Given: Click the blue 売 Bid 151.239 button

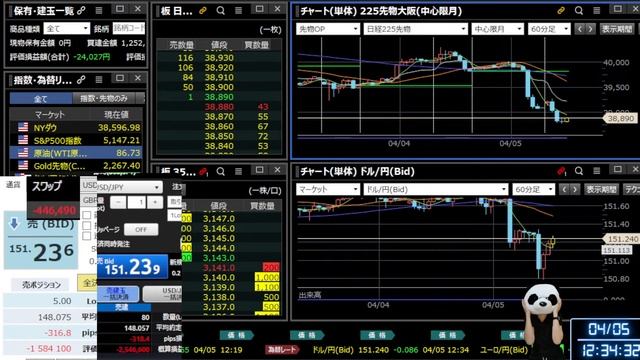Looking at the screenshot, I should pos(132,267).
